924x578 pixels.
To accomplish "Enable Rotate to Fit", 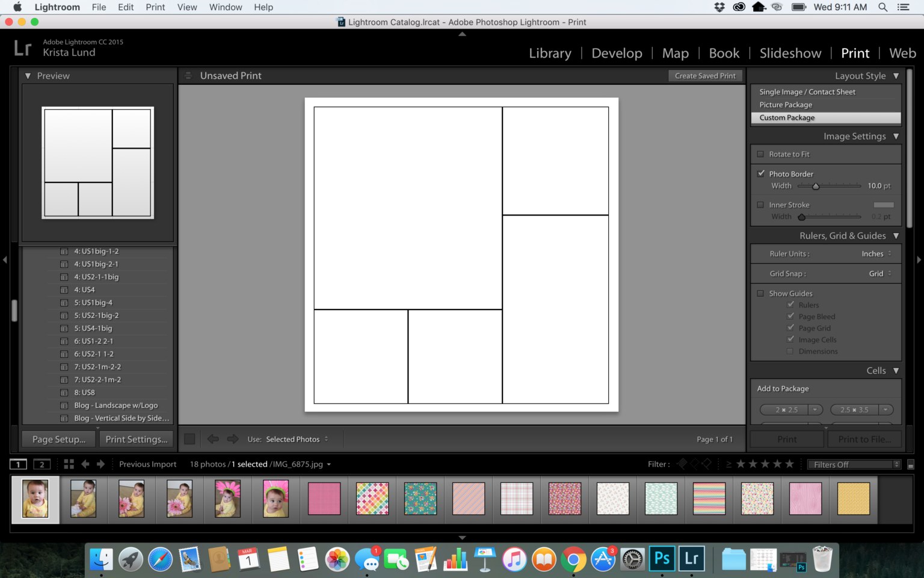I will (x=761, y=154).
